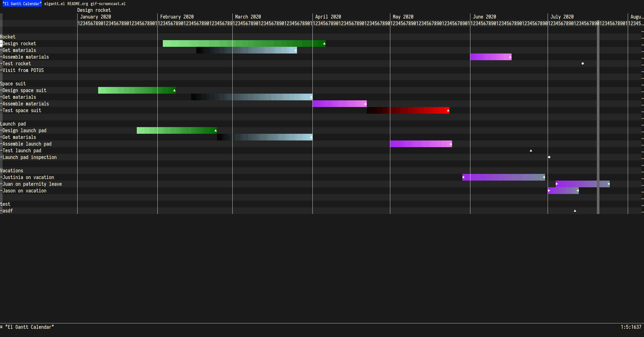Click the Launch pad inspection circle marker

549,157
